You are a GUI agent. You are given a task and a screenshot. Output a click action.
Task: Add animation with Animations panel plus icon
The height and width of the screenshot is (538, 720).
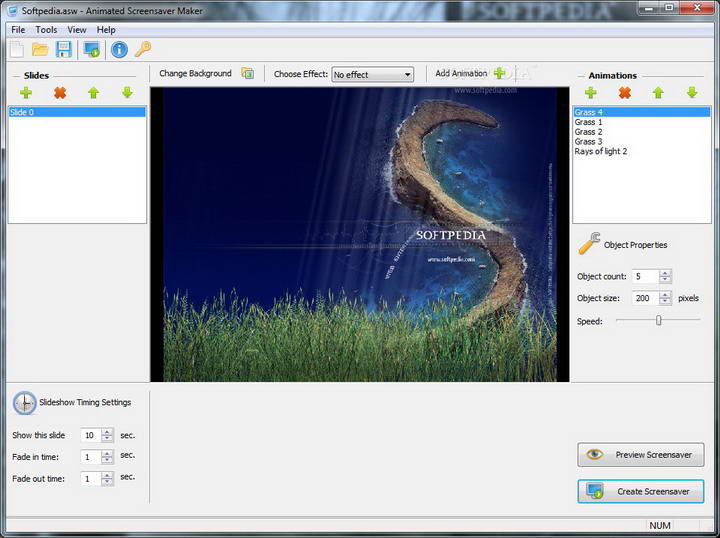tap(591, 93)
